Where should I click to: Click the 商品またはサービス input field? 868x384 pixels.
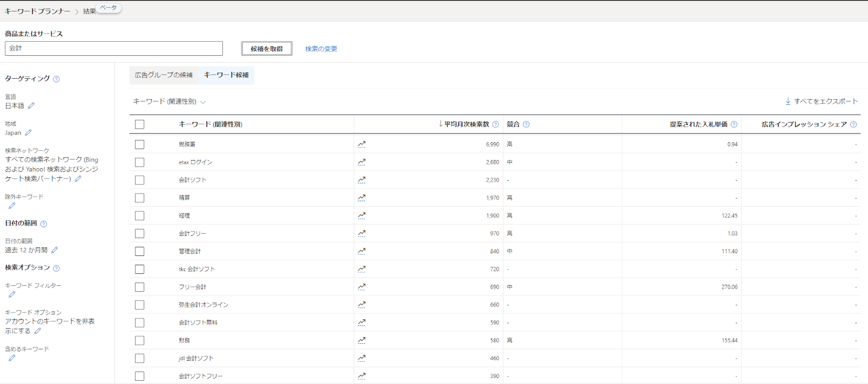click(114, 48)
